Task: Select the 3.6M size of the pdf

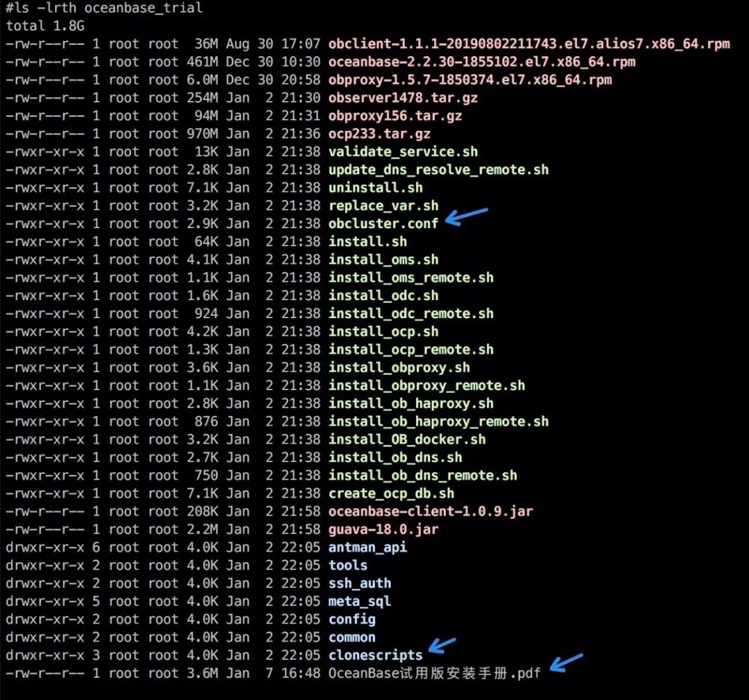Action: pos(202,673)
